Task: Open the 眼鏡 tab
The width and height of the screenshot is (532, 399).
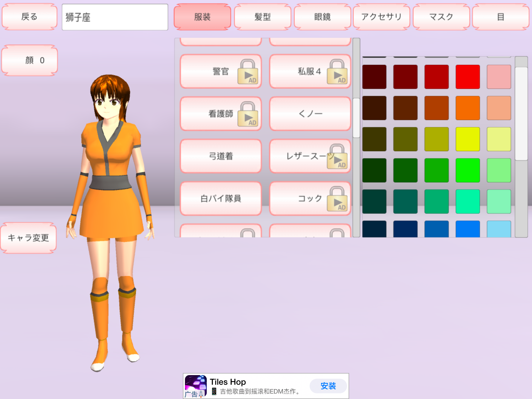Action: pyautogui.click(x=322, y=17)
